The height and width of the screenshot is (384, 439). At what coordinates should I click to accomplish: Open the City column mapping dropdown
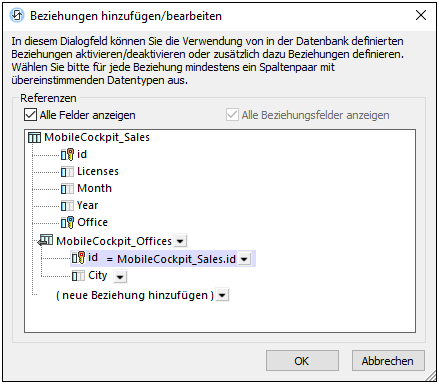(120, 277)
